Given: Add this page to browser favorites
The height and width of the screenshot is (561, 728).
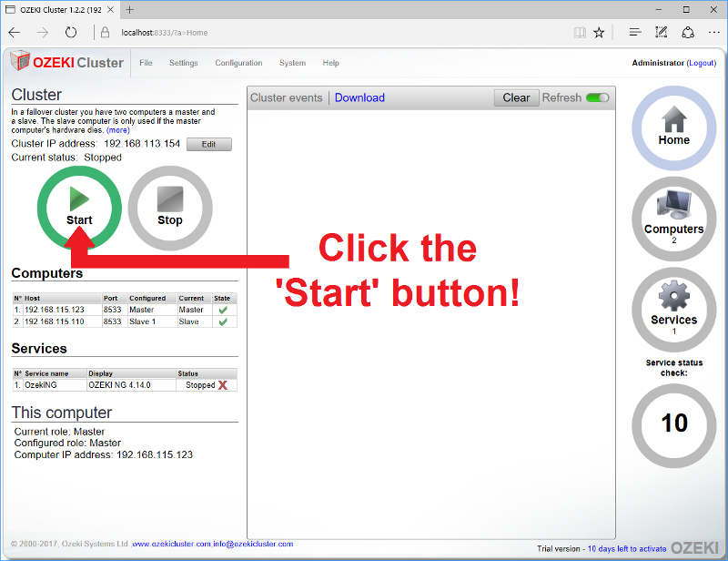Looking at the screenshot, I should (599, 32).
